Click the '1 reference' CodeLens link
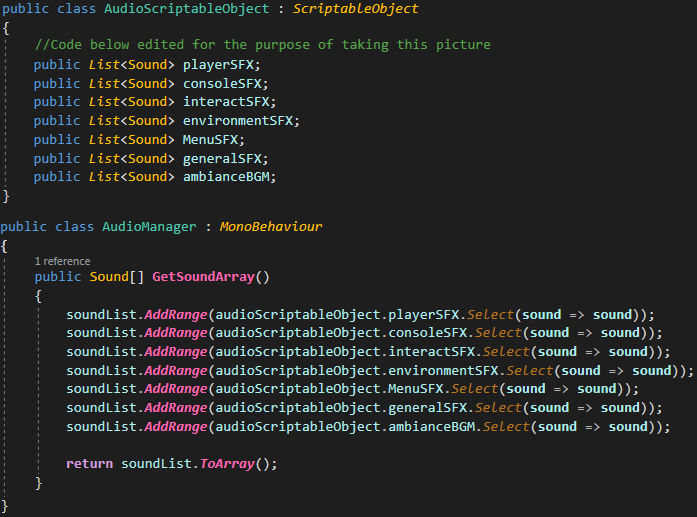The image size is (697, 517). tap(62, 261)
